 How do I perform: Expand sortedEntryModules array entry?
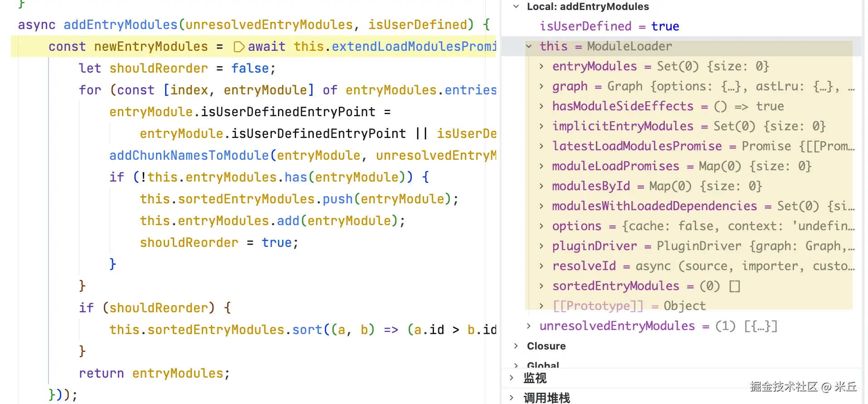[541, 286]
